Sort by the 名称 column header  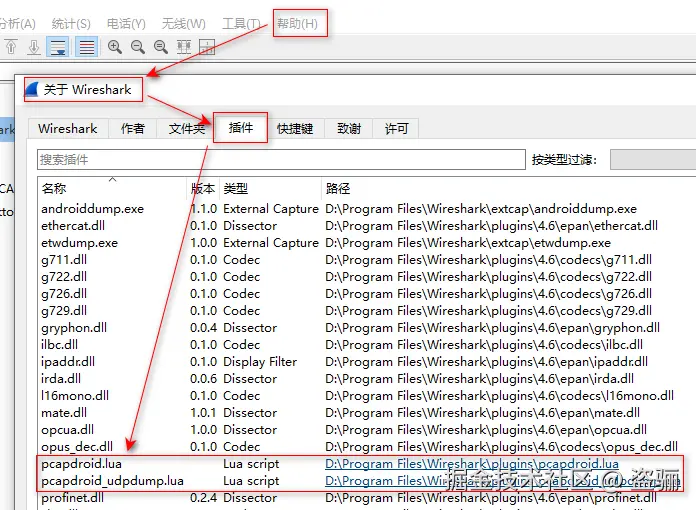[x=113, y=188]
